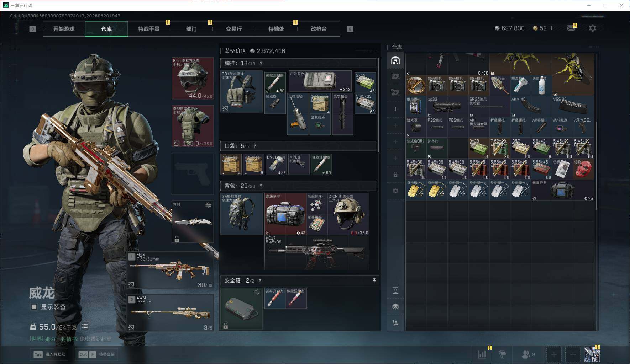630x364 pixels.
Task: Click the help icon beside 胸挂
Action: pyautogui.click(x=261, y=63)
